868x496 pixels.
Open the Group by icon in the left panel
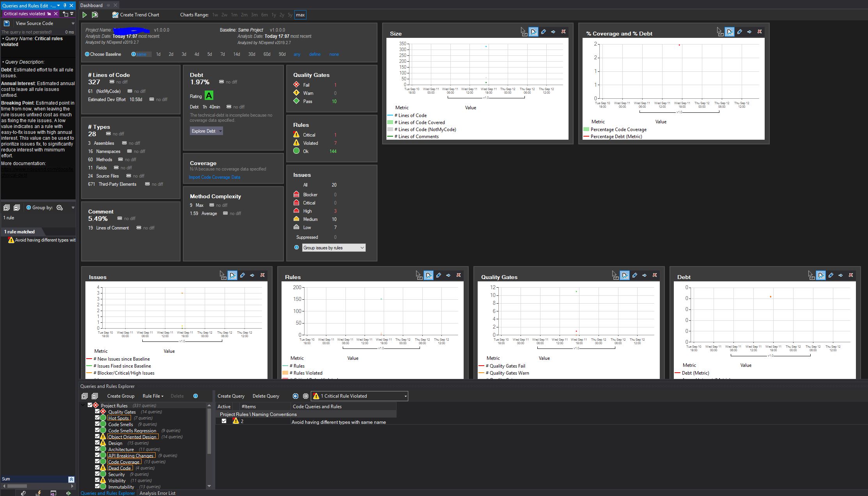click(x=59, y=207)
